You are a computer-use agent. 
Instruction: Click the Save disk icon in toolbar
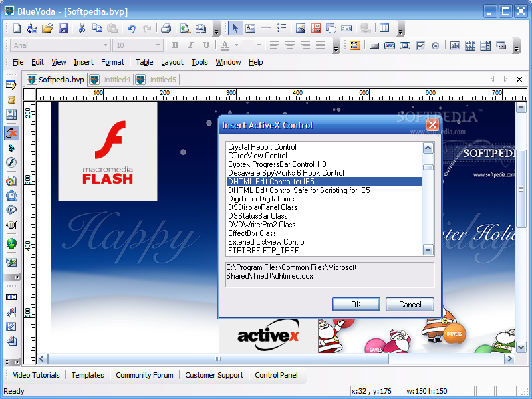pos(63,28)
